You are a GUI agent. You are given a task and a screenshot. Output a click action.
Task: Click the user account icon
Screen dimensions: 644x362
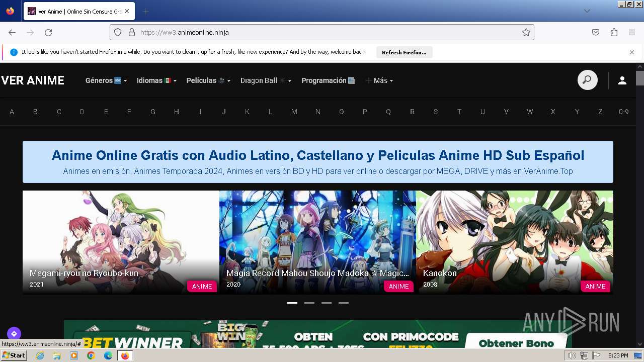[622, 80]
